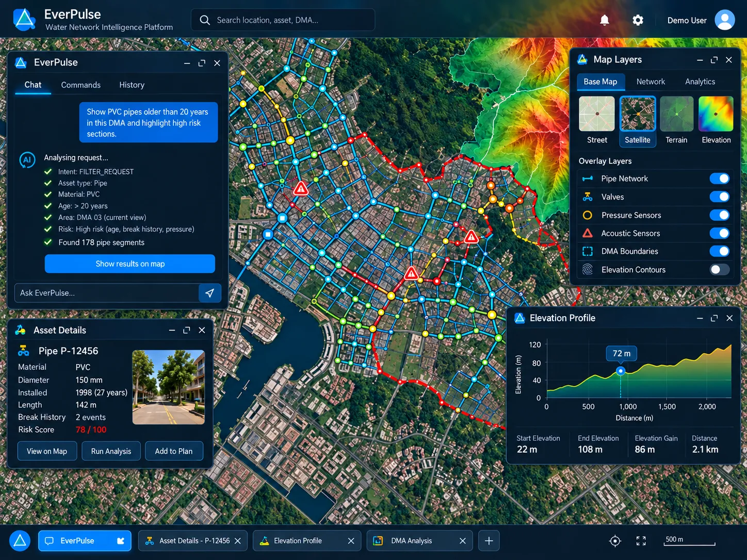
Task: Open the notifications bell
Action: click(605, 20)
